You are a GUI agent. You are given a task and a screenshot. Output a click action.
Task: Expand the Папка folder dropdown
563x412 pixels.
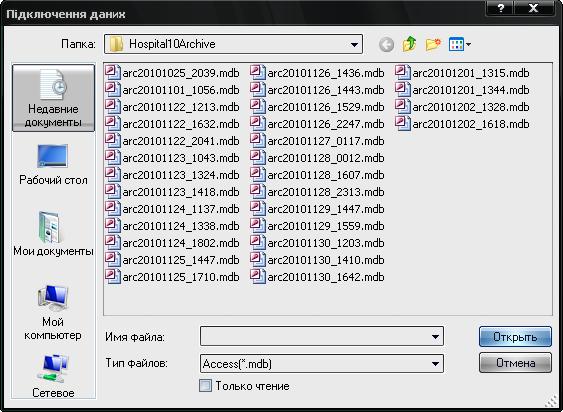coord(354,45)
